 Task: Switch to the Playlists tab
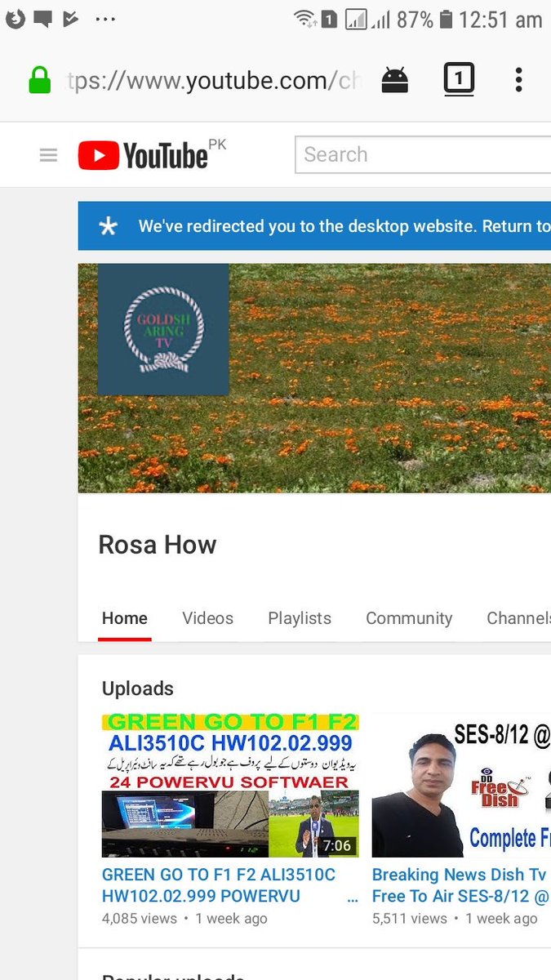coord(300,618)
